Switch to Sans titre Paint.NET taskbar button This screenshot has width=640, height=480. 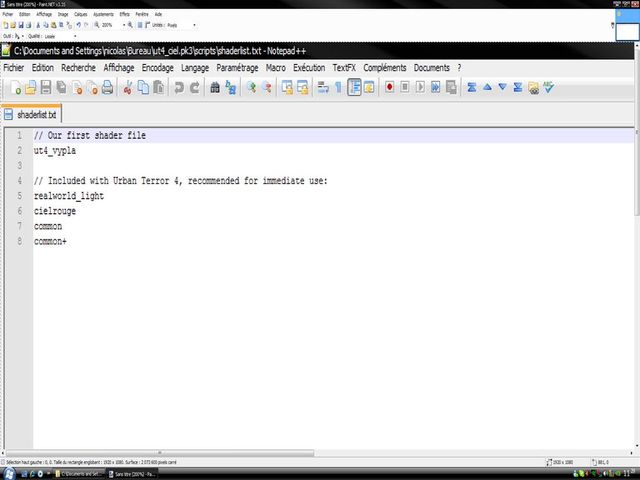point(131,474)
